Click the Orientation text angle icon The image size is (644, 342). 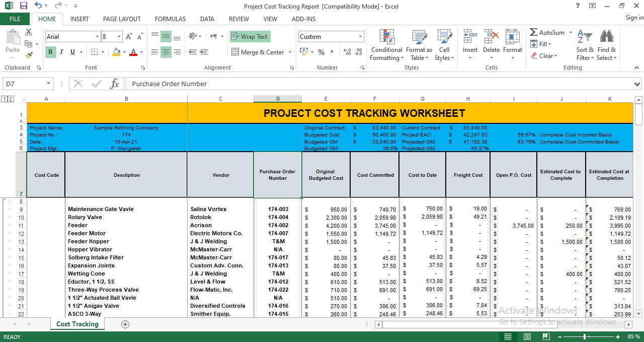coord(193,37)
